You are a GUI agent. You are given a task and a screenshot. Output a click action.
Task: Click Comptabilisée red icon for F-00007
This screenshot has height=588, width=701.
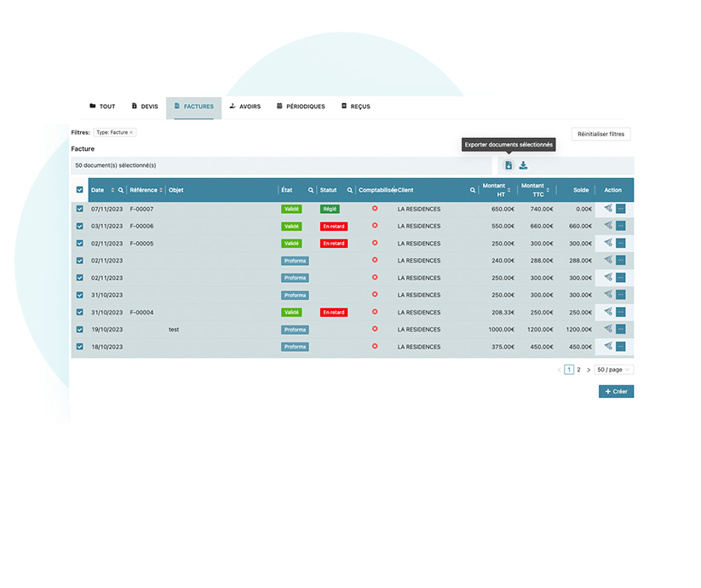(375, 209)
